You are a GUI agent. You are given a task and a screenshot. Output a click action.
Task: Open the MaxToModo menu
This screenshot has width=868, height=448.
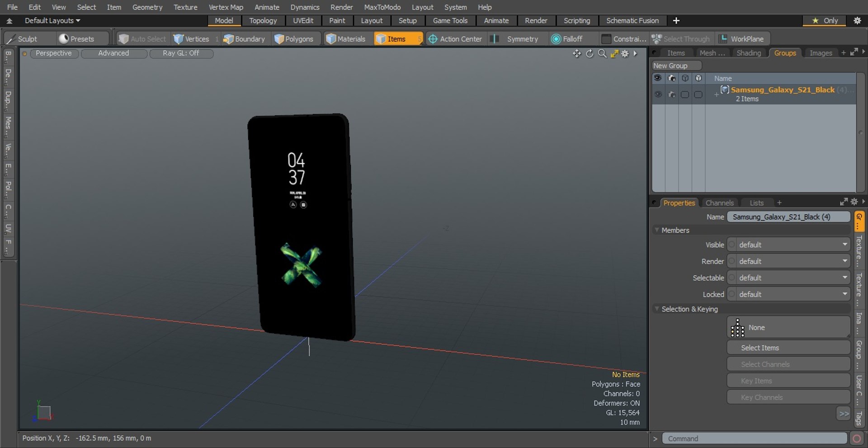pyautogui.click(x=382, y=7)
